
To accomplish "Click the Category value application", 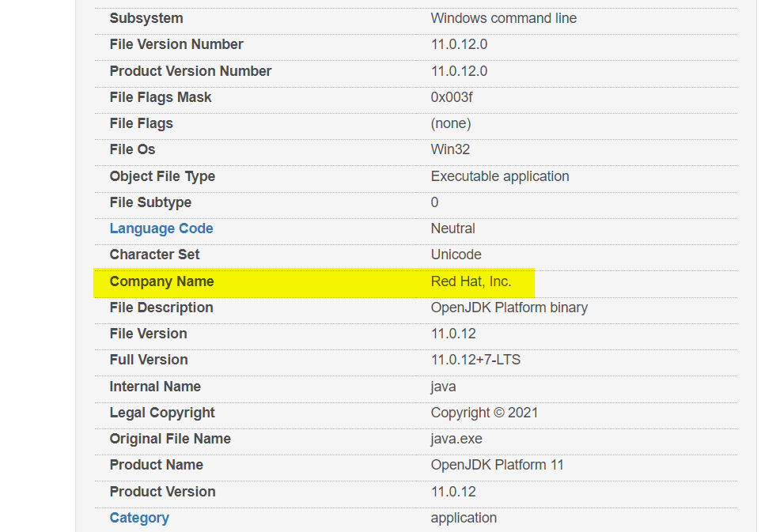I will 464,518.
